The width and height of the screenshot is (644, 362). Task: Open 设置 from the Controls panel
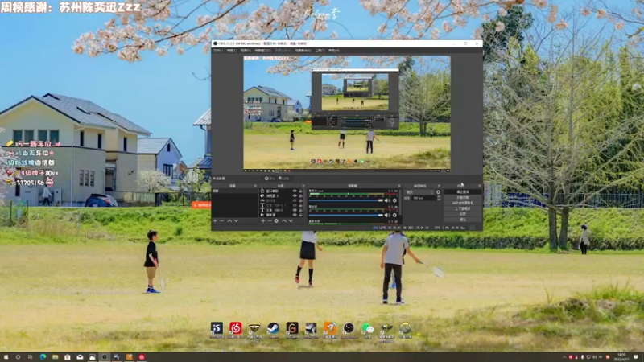point(463,213)
